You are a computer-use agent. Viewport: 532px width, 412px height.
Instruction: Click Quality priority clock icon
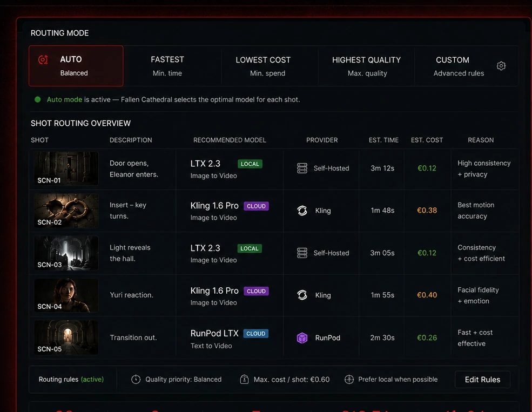tap(136, 380)
